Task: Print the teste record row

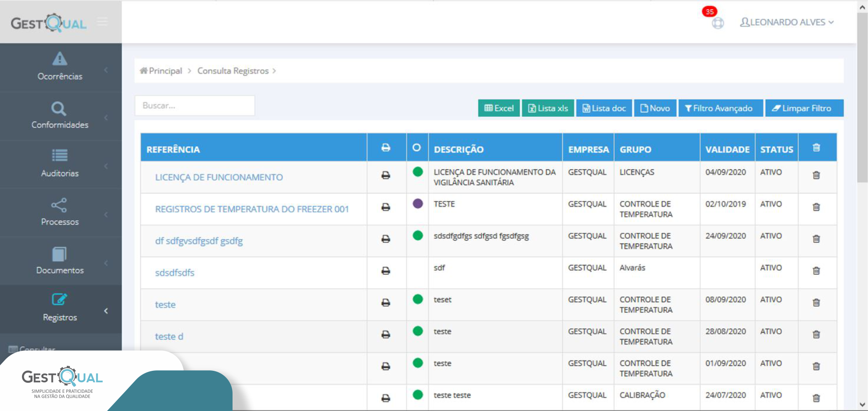Action: pyautogui.click(x=386, y=303)
